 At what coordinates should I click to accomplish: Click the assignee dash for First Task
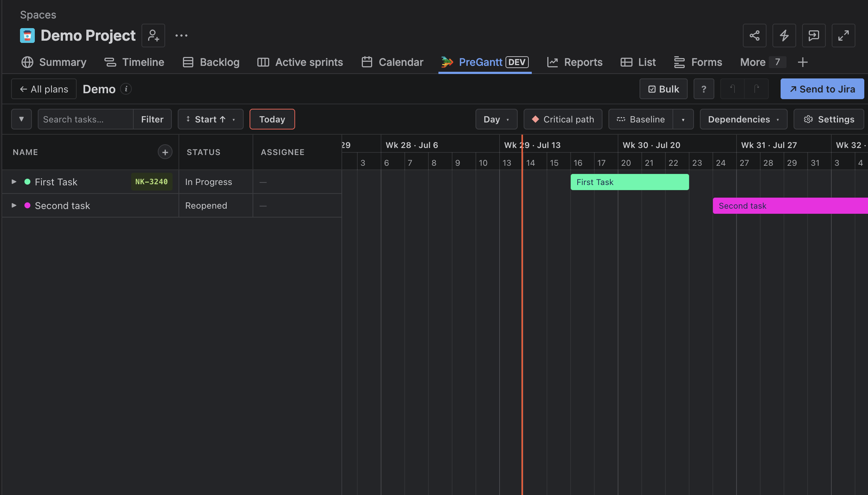click(x=263, y=182)
